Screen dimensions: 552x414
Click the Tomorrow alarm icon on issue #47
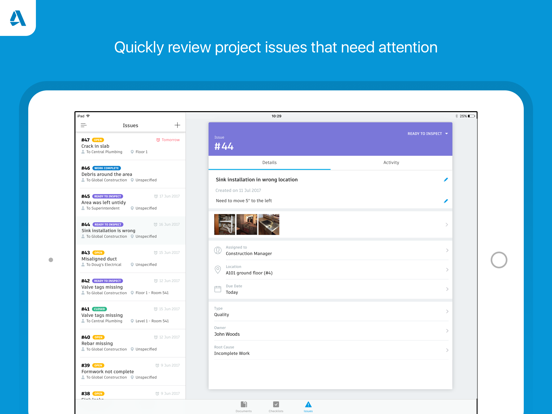(x=158, y=140)
